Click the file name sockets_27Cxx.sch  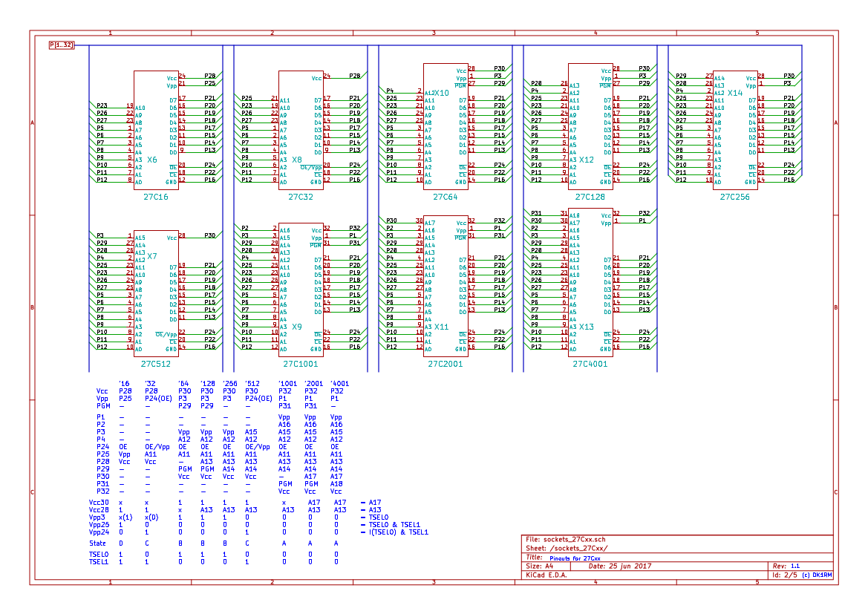pyautogui.click(x=565, y=539)
